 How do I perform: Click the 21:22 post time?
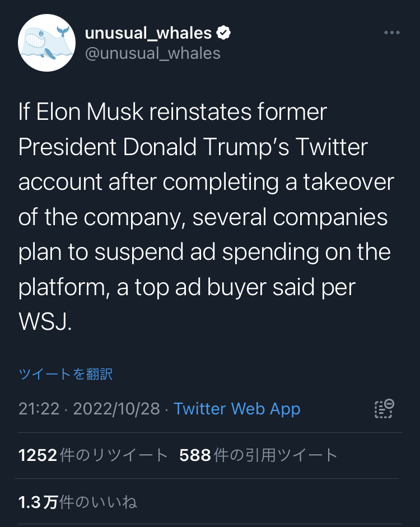point(39,408)
